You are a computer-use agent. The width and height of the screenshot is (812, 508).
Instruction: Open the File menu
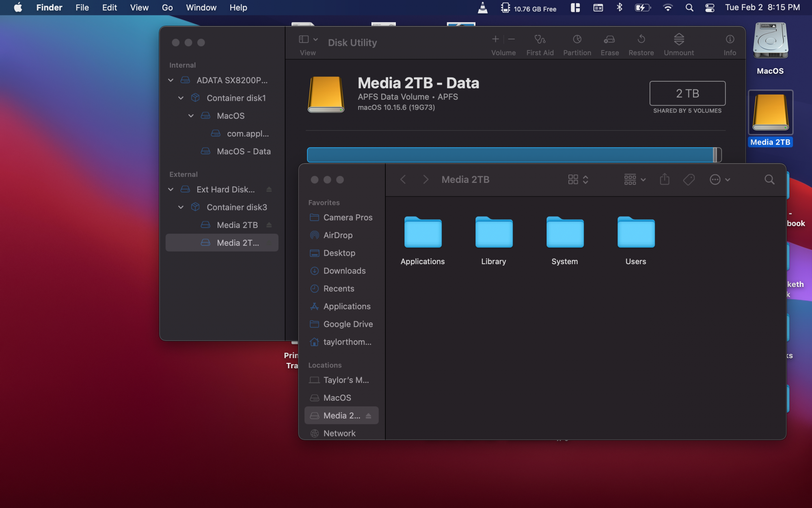[82, 7]
